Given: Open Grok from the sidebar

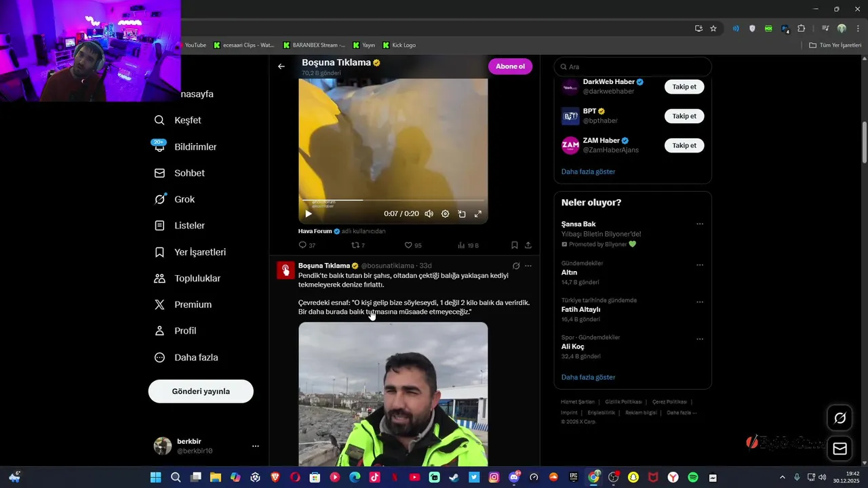Looking at the screenshot, I should pos(174,199).
